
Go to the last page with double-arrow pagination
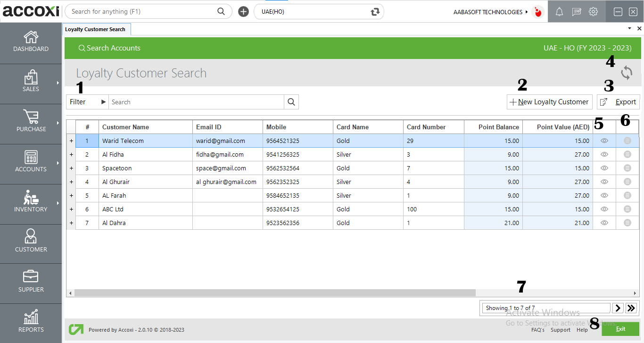(631, 308)
